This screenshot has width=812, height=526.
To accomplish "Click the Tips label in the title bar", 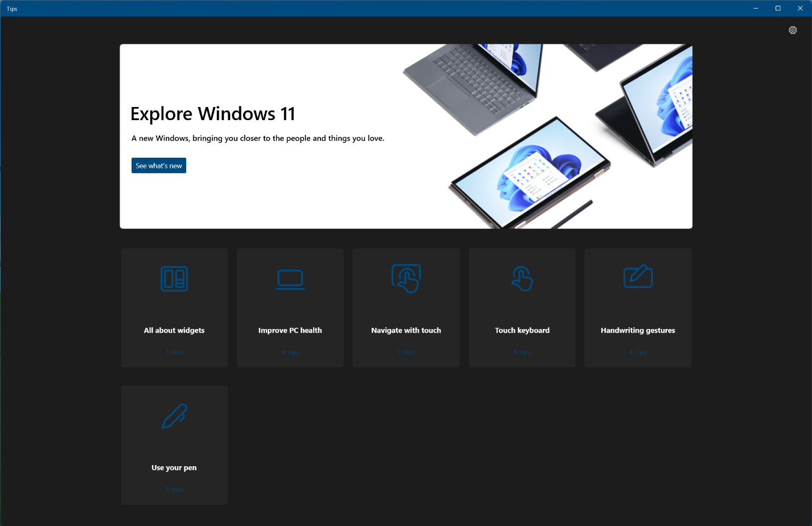I will pos(12,9).
